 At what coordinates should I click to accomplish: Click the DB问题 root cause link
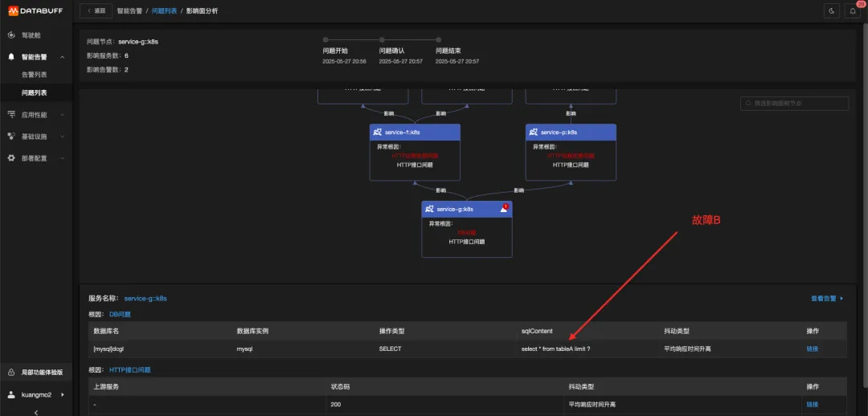pyautogui.click(x=120, y=314)
